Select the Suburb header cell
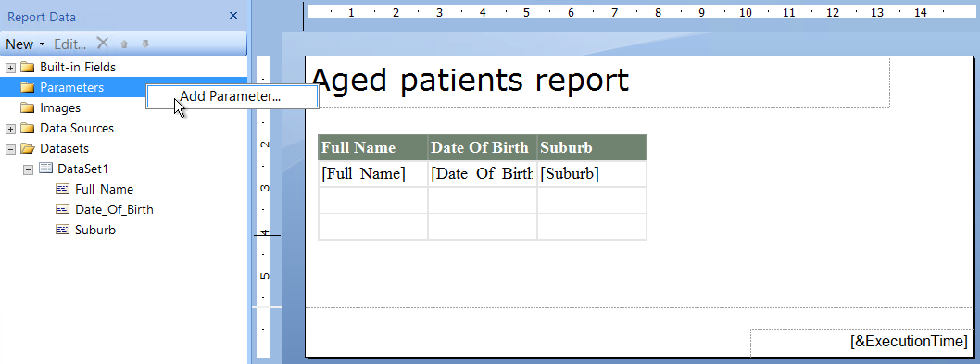This screenshot has width=980, height=364. pyautogui.click(x=592, y=147)
